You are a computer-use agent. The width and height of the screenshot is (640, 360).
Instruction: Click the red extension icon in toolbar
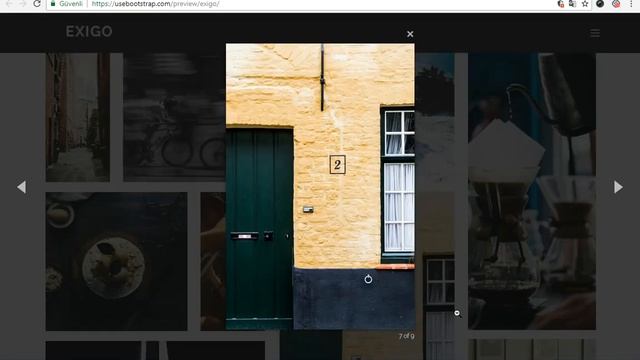click(616, 4)
